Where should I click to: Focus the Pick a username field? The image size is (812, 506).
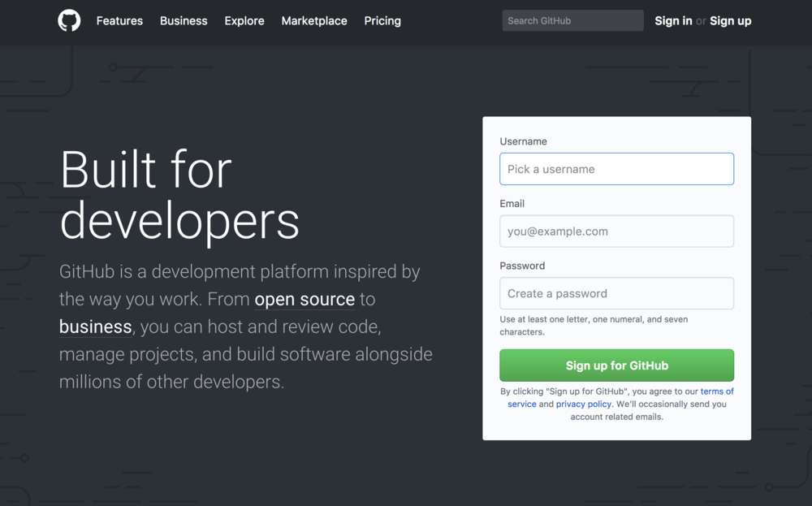click(617, 169)
